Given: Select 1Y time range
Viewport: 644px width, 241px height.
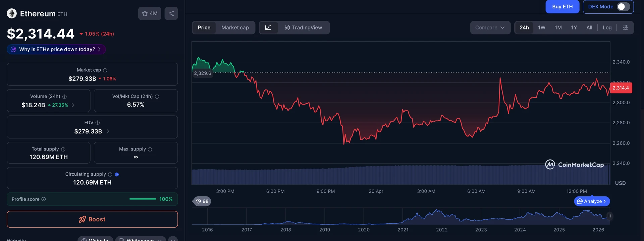Looking at the screenshot, I should (x=574, y=27).
